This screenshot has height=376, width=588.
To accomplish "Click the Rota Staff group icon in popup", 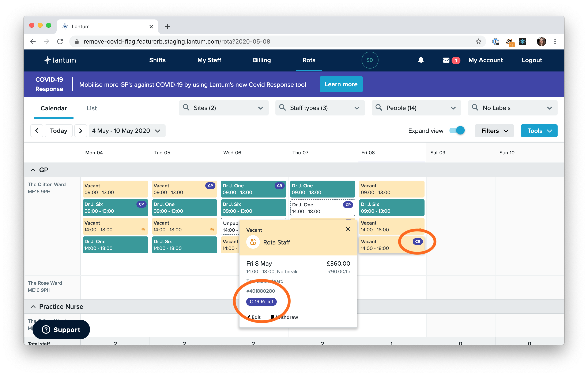I will pyautogui.click(x=253, y=242).
